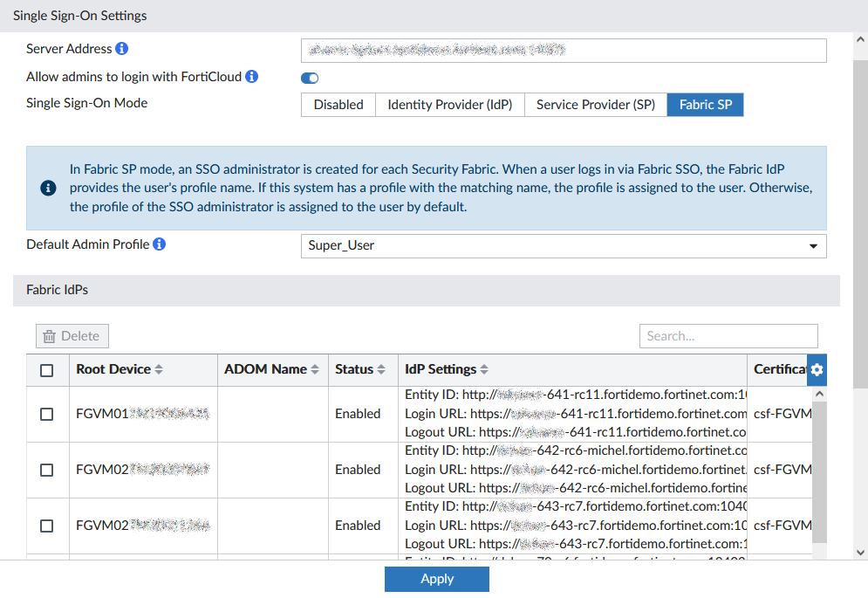Click the Delete button above table

click(x=72, y=336)
